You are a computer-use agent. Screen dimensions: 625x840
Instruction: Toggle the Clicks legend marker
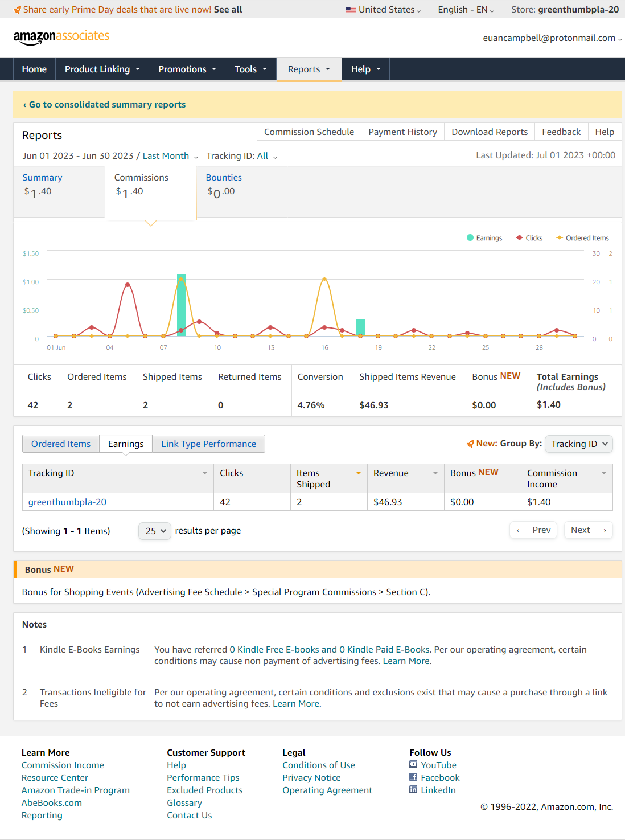519,238
